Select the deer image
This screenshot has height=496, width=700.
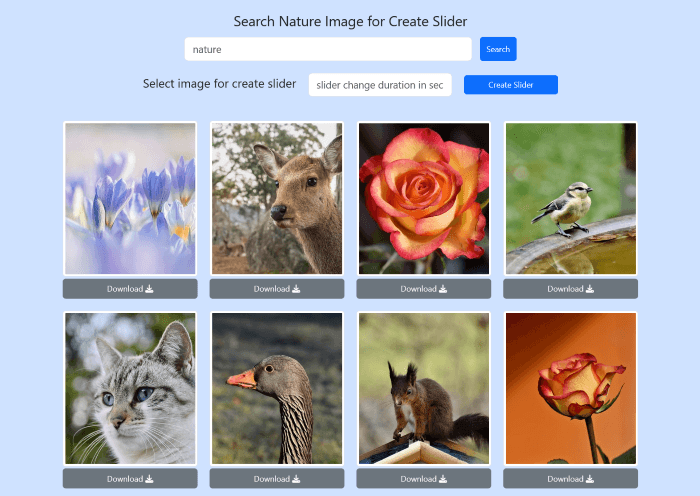(x=277, y=198)
